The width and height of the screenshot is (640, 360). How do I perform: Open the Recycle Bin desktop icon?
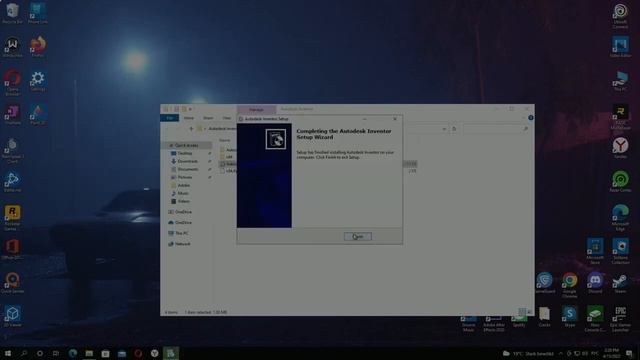tap(12, 13)
